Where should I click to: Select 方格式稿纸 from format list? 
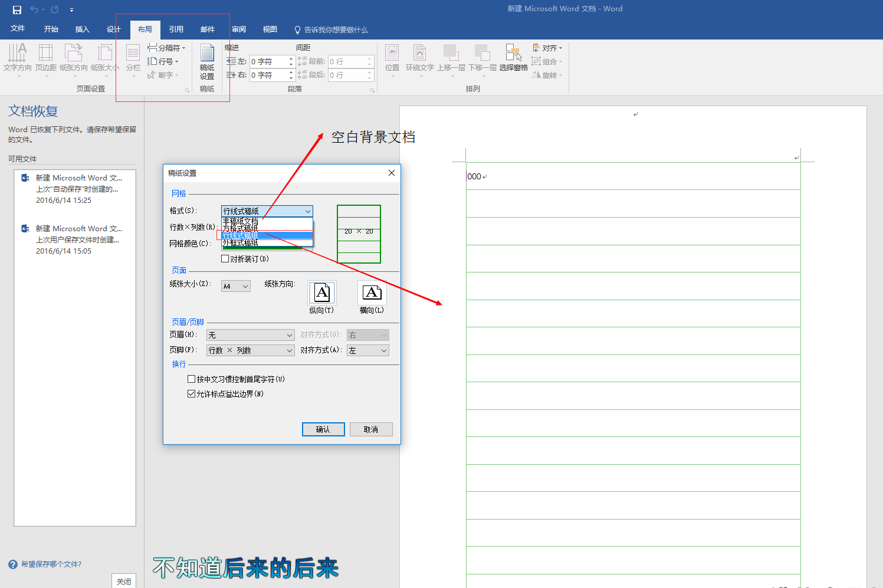267,228
